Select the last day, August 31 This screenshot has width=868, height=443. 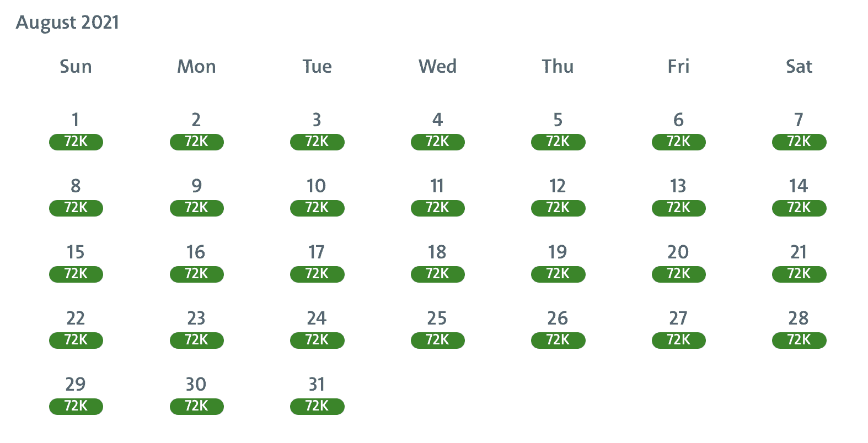click(317, 385)
